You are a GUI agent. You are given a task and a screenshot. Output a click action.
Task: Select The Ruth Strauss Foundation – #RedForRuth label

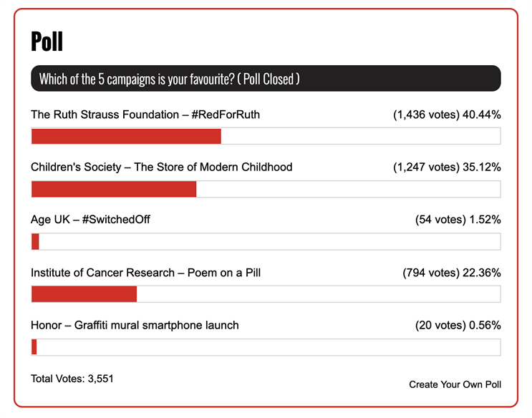pyautogui.click(x=145, y=115)
